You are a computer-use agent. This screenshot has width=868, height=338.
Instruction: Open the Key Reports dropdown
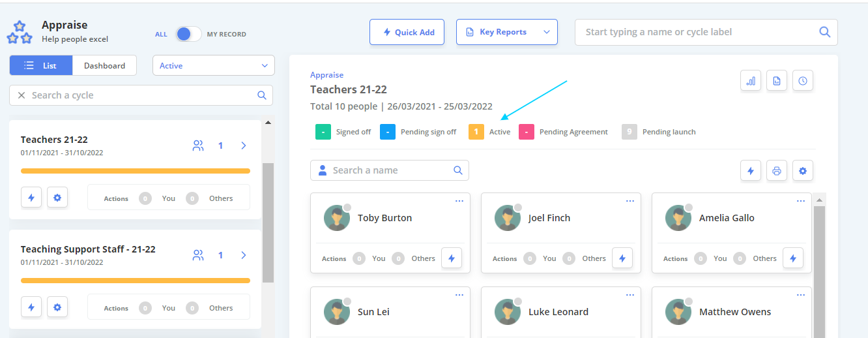507,32
